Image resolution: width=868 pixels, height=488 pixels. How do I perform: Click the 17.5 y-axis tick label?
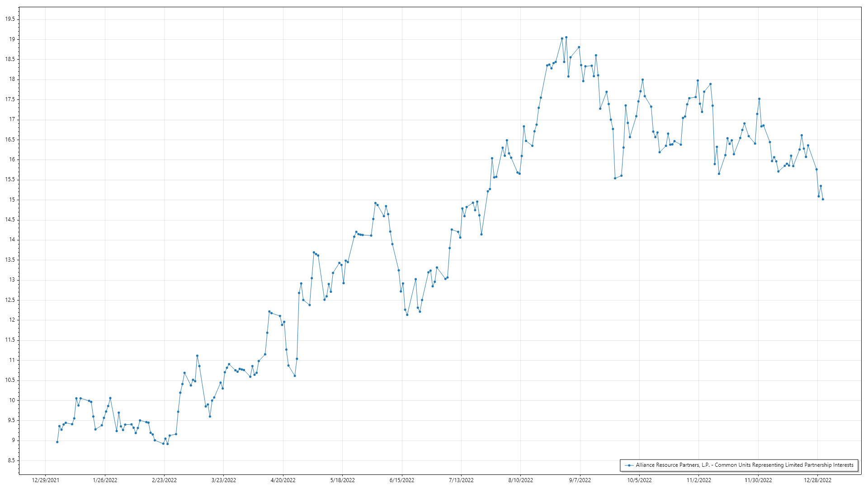point(10,99)
